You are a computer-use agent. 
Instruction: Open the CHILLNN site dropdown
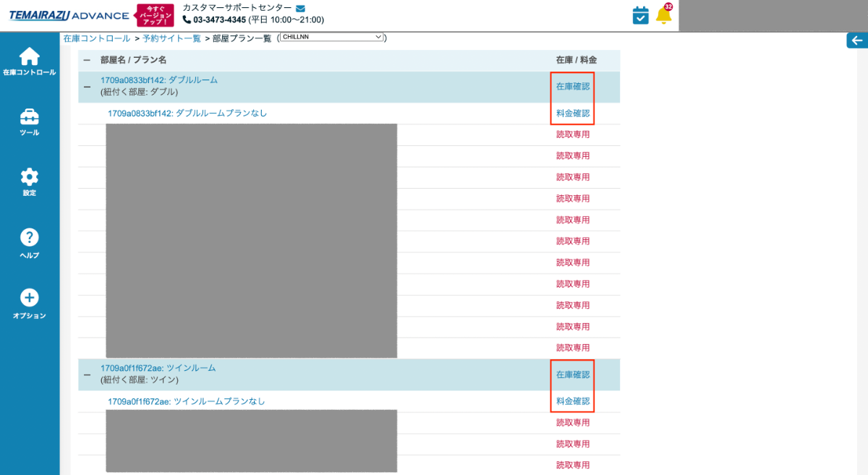click(332, 37)
